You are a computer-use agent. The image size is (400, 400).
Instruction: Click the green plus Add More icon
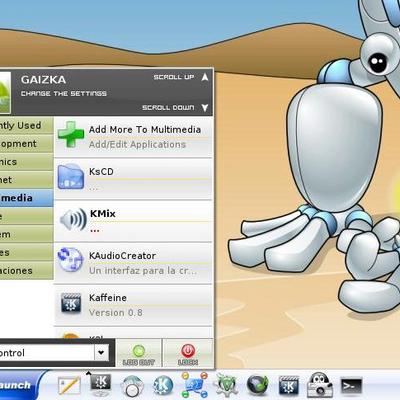coord(71,134)
